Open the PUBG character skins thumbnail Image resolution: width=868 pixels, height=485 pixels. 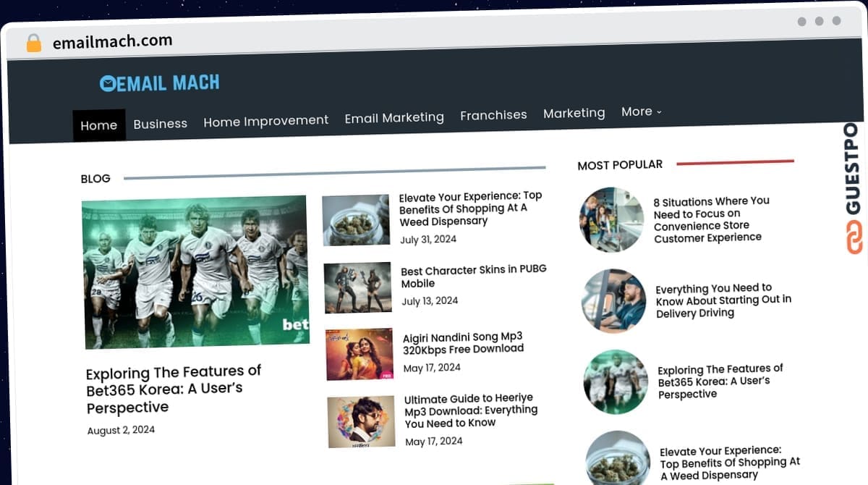point(357,287)
